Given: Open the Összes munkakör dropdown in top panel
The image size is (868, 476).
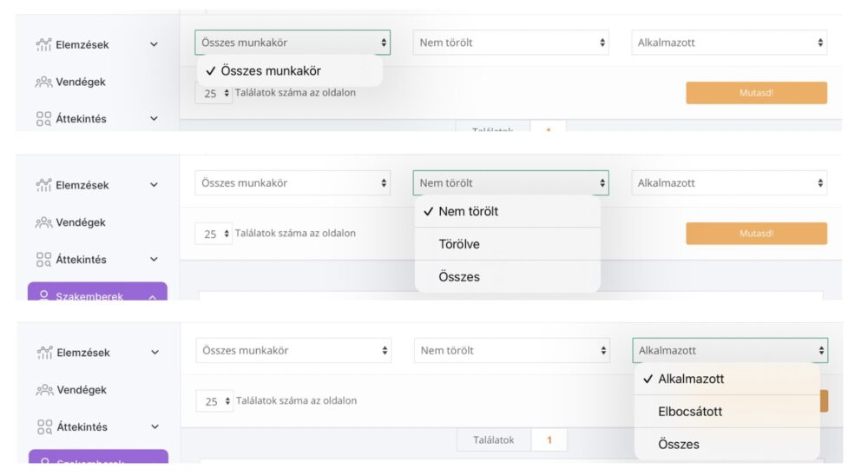Looking at the screenshot, I should (293, 43).
